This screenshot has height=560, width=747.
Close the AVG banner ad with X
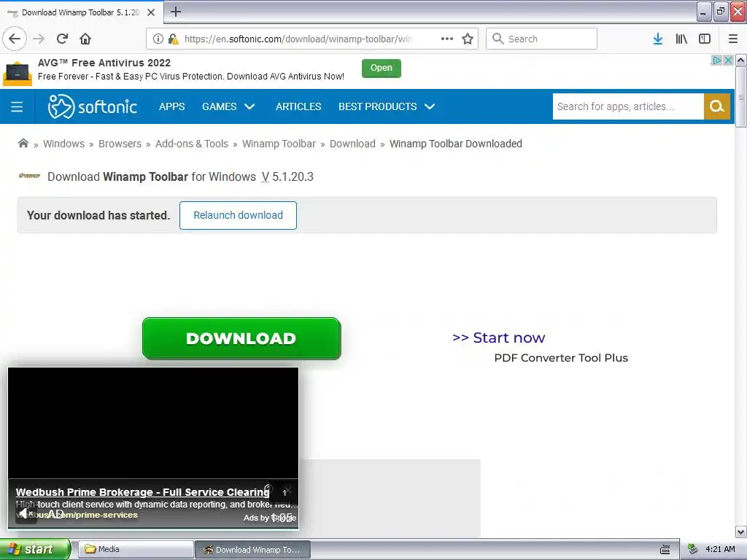coord(728,61)
